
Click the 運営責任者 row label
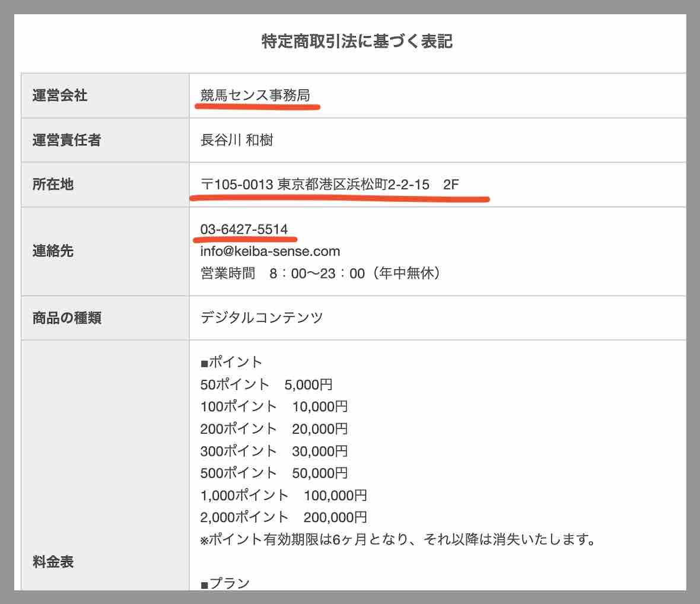66,140
